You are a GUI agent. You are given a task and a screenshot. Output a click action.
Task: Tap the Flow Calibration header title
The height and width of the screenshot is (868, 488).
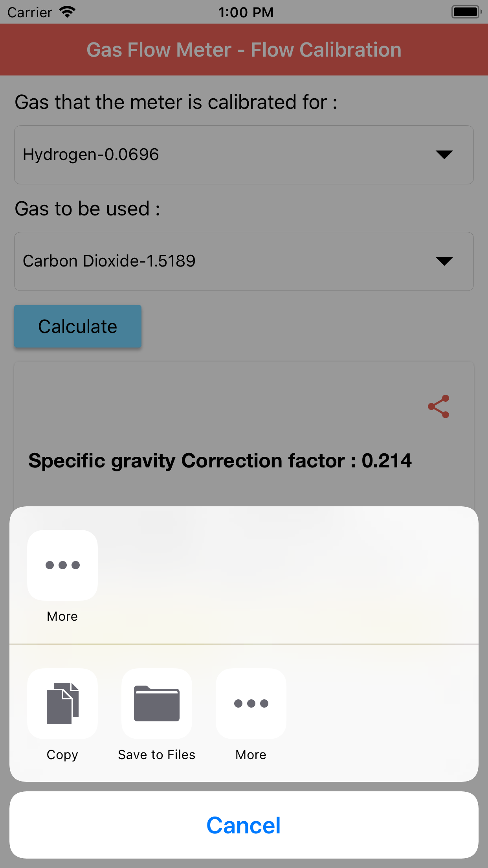pos(244,50)
